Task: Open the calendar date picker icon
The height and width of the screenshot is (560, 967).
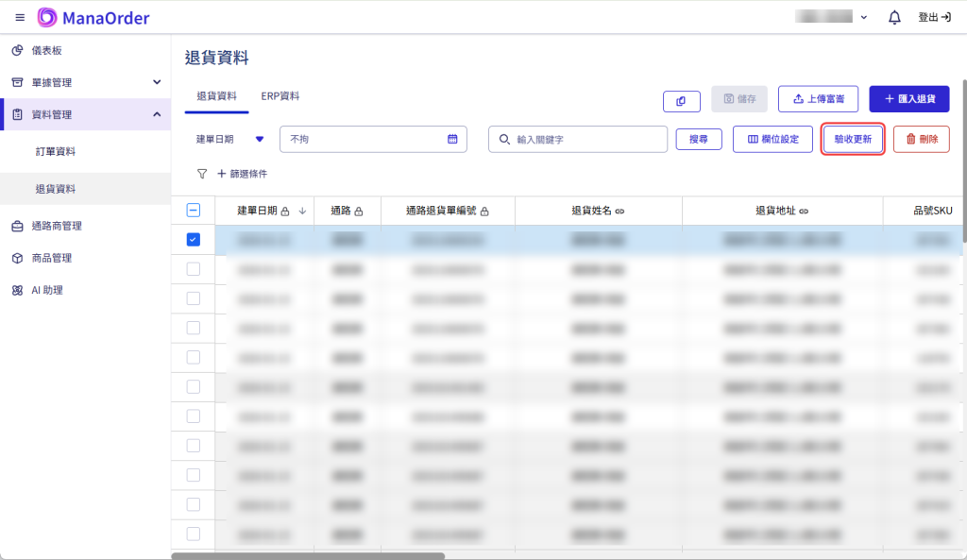Action: (x=452, y=139)
